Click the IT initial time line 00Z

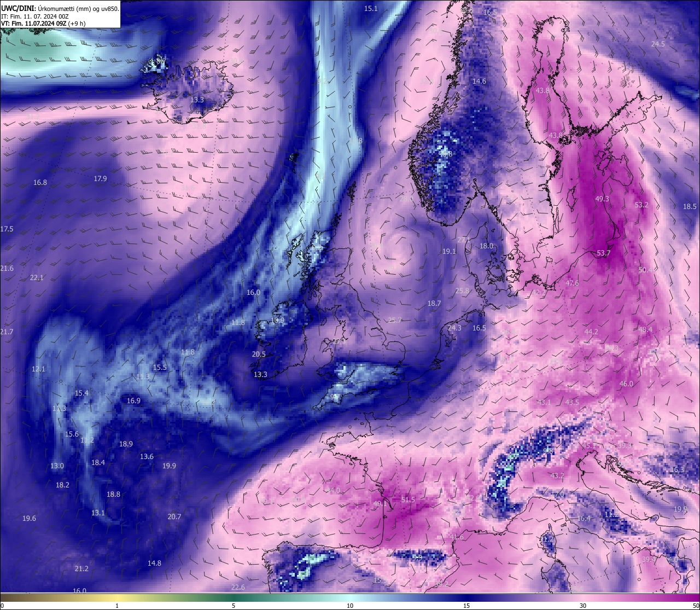coord(35,16)
